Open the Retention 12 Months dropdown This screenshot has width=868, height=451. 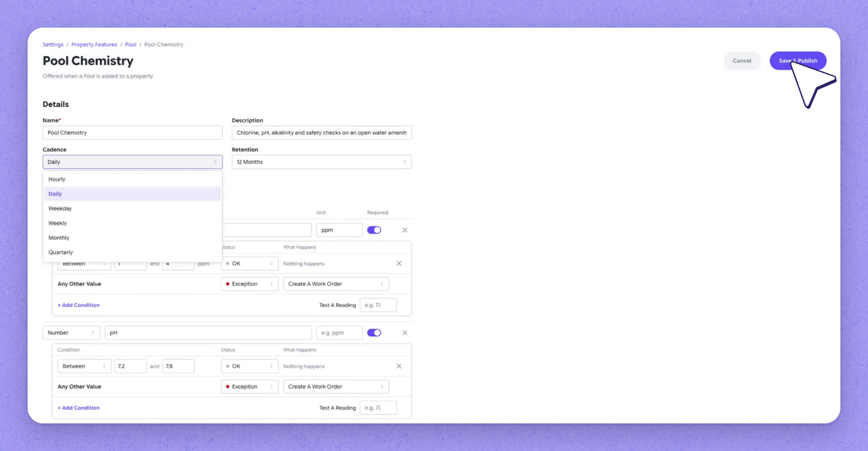tap(321, 162)
